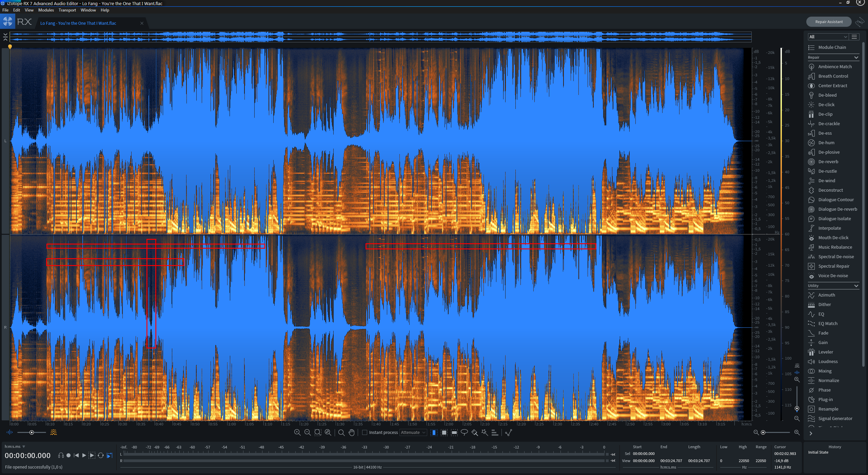Collapse the waveform overview strip
Screen dimensions: 868x475
point(5,37)
